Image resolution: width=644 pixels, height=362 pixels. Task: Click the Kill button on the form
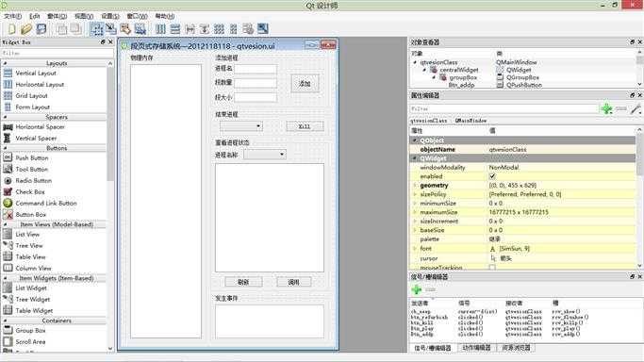305,126
